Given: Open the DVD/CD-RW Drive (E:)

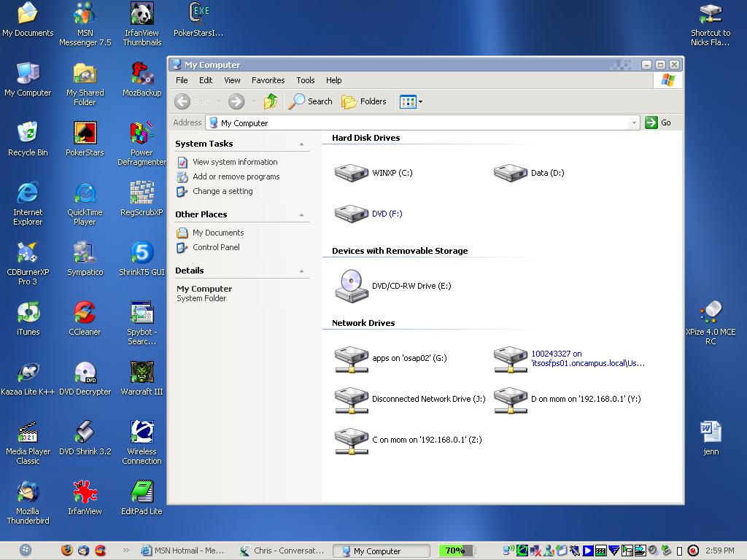Looking at the screenshot, I should click(x=392, y=286).
